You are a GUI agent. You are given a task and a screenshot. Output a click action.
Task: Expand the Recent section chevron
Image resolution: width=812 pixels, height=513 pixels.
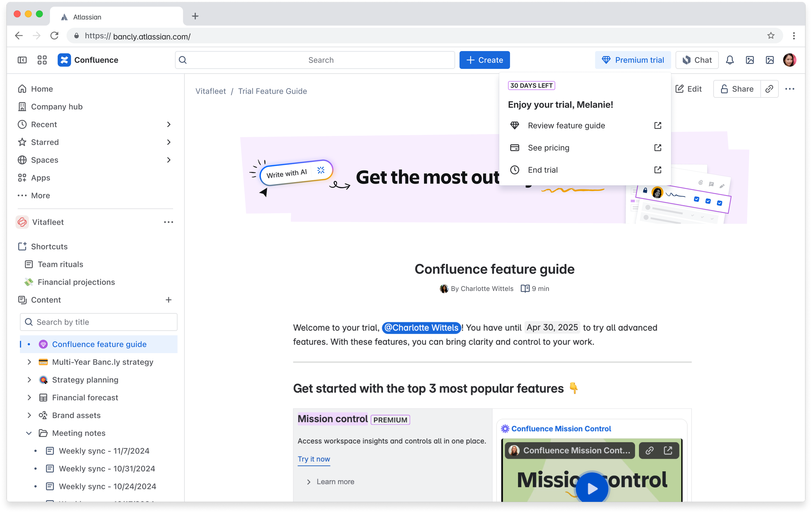(169, 125)
